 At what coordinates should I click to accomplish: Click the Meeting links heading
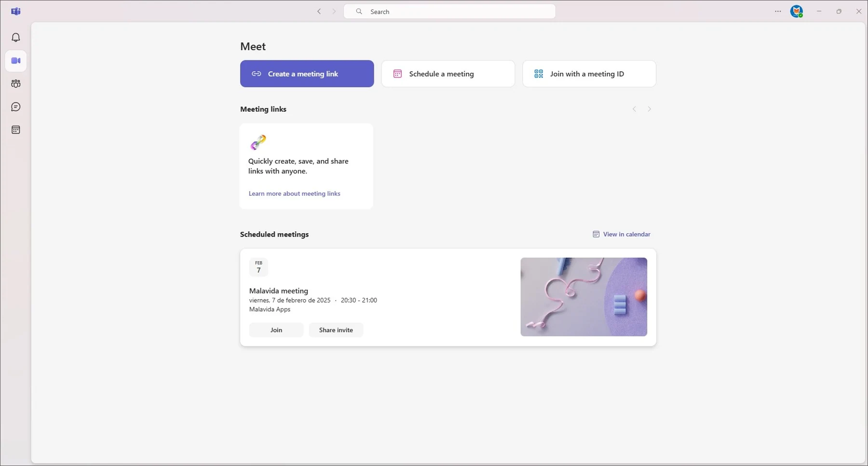click(x=263, y=109)
